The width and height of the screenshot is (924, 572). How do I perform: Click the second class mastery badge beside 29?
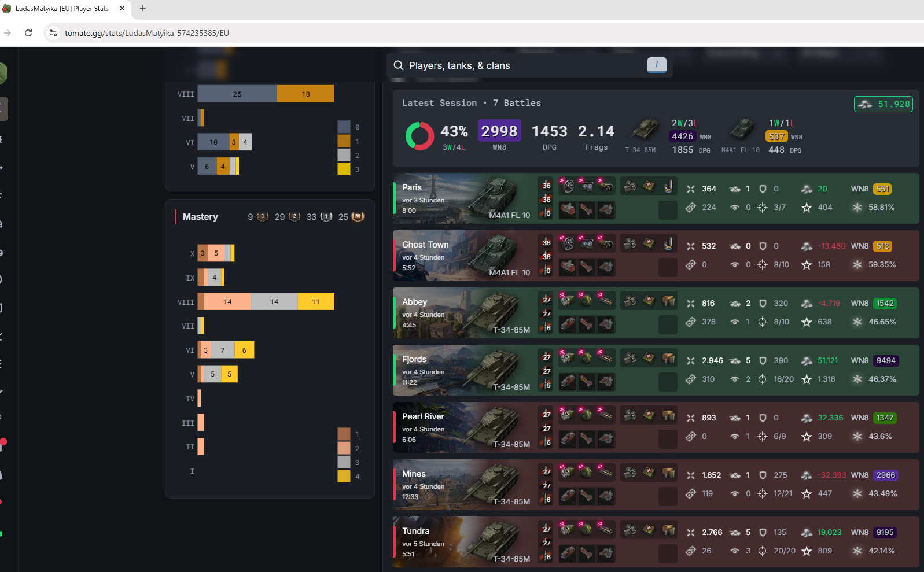(x=294, y=217)
